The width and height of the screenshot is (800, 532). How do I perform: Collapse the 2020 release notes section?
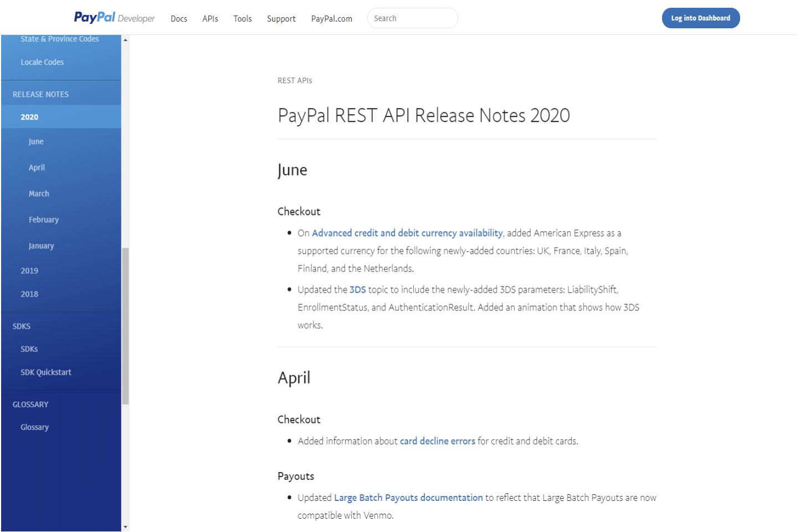pos(29,117)
